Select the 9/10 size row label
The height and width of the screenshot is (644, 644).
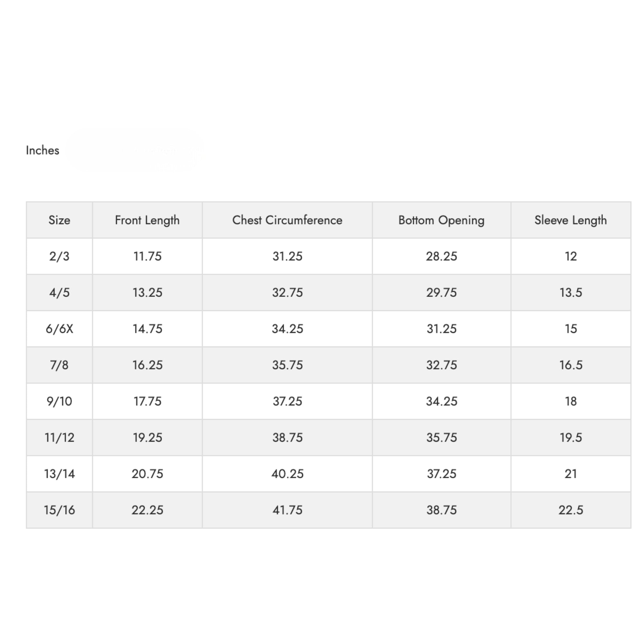[x=59, y=401]
